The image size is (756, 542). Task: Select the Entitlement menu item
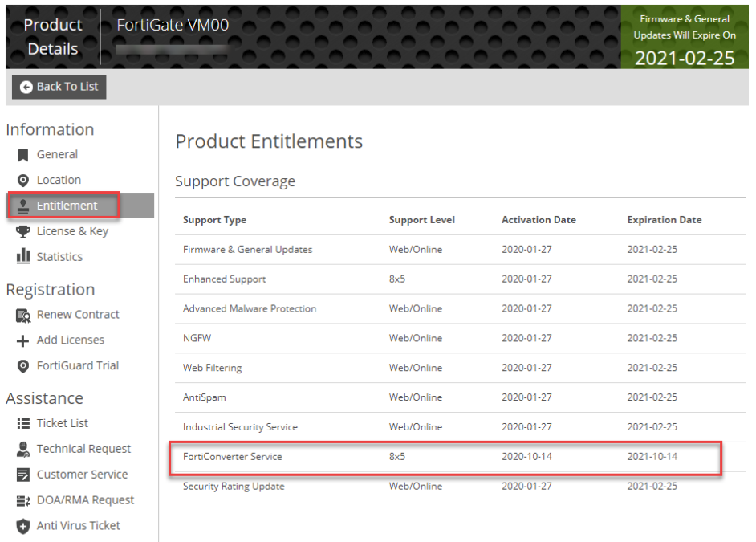point(80,206)
